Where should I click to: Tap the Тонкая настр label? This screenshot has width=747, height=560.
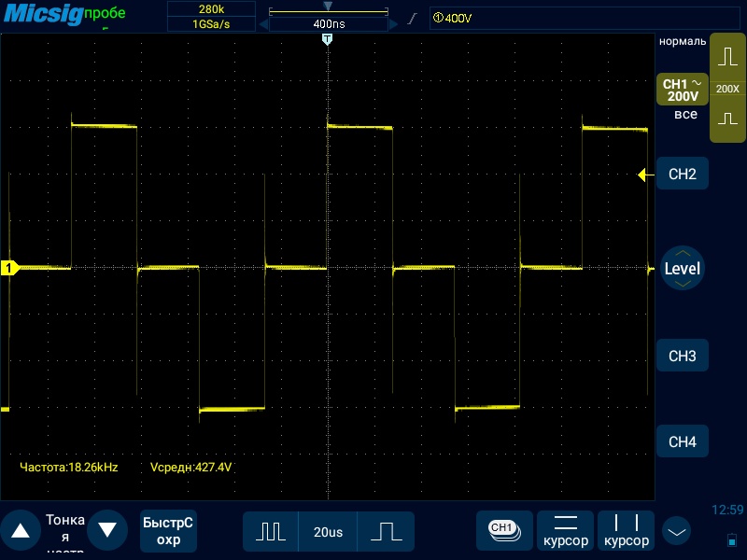pos(65,535)
